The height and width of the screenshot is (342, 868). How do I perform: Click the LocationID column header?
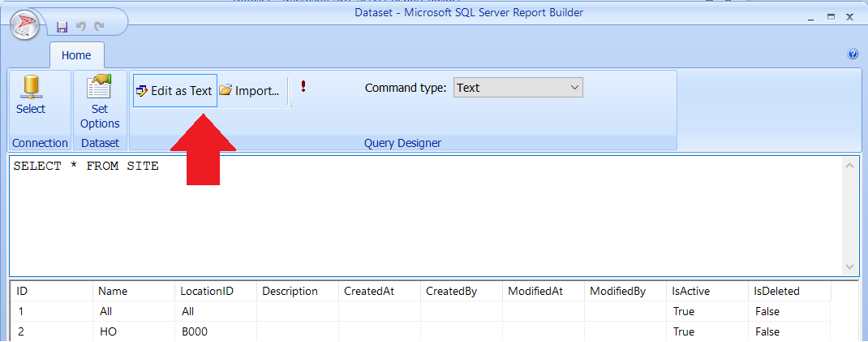[x=201, y=291]
